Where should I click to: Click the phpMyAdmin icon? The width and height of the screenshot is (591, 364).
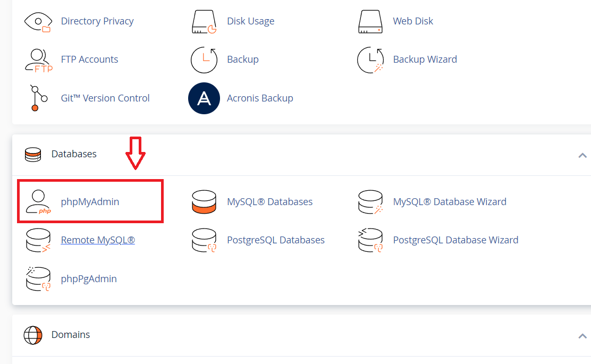tap(38, 202)
